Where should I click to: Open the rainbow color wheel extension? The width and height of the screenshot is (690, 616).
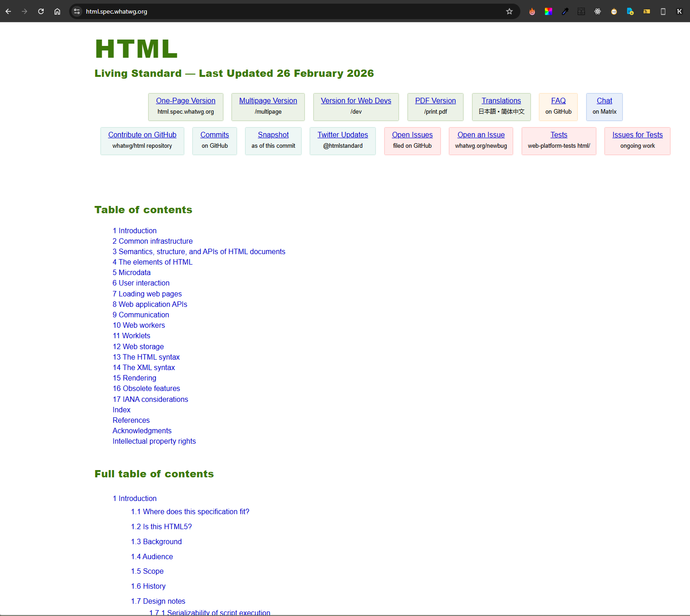pyautogui.click(x=549, y=11)
